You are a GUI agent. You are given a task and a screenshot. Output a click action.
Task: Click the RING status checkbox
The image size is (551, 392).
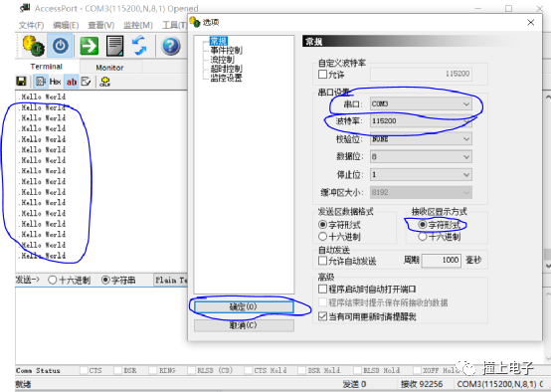pos(152,370)
